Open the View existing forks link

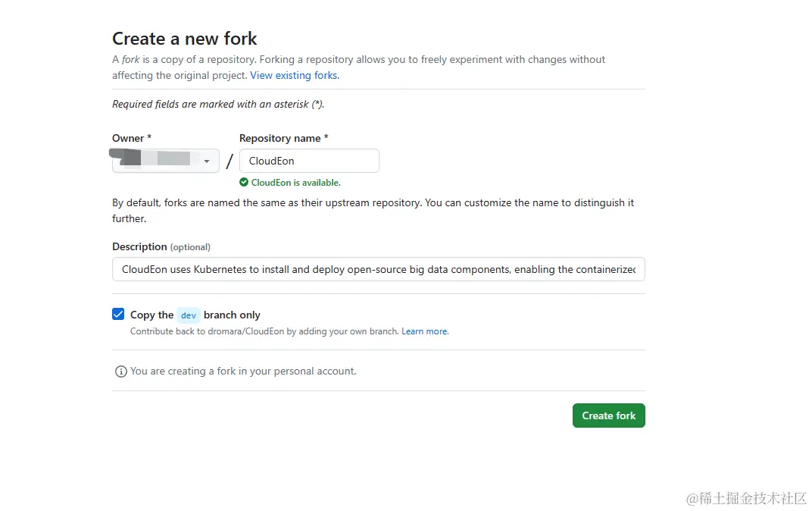point(295,75)
